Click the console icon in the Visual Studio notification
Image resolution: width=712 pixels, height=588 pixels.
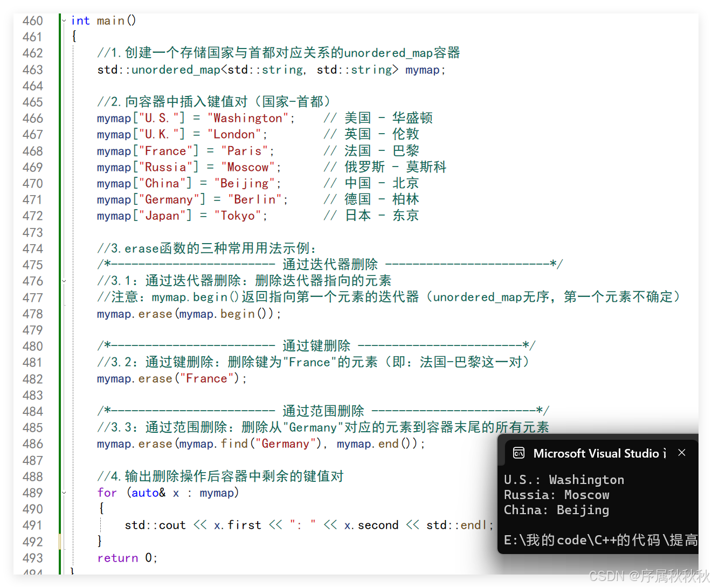click(x=518, y=453)
